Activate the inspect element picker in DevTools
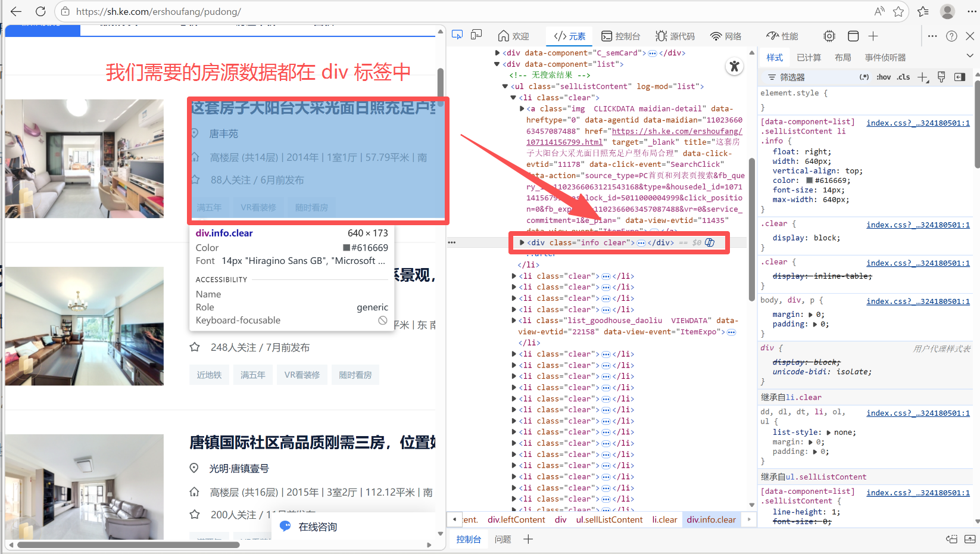Screen dimensions: 980x554 [x=457, y=36]
